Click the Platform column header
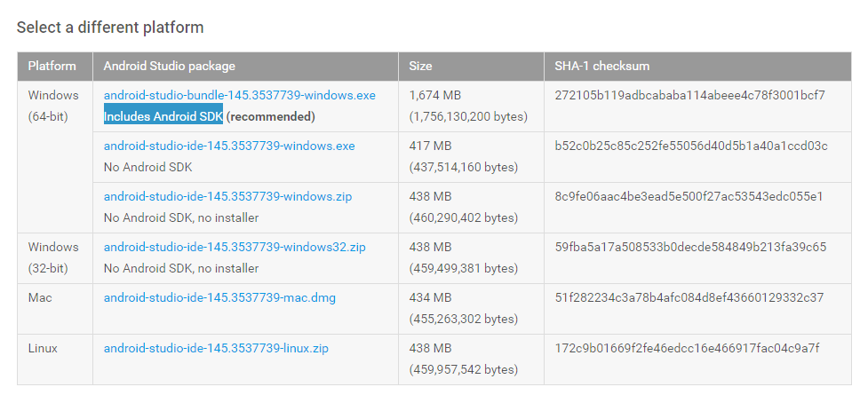Screen dimensions: 868x395 (52, 66)
